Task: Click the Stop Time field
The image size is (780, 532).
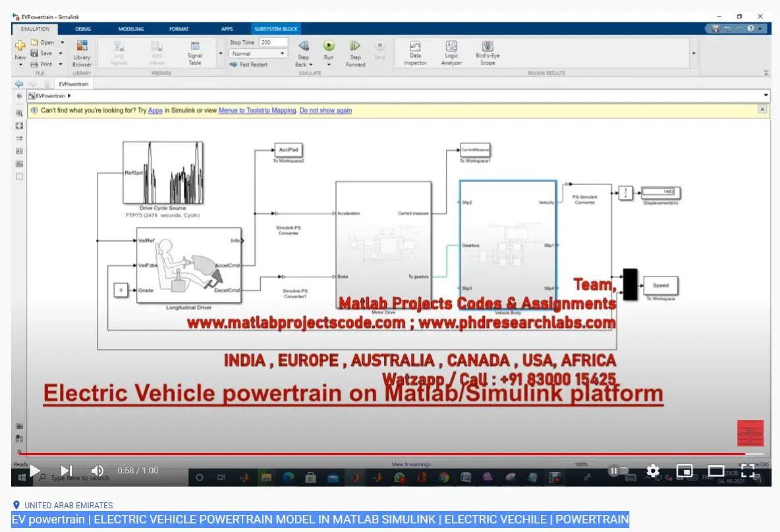Action: [273, 42]
